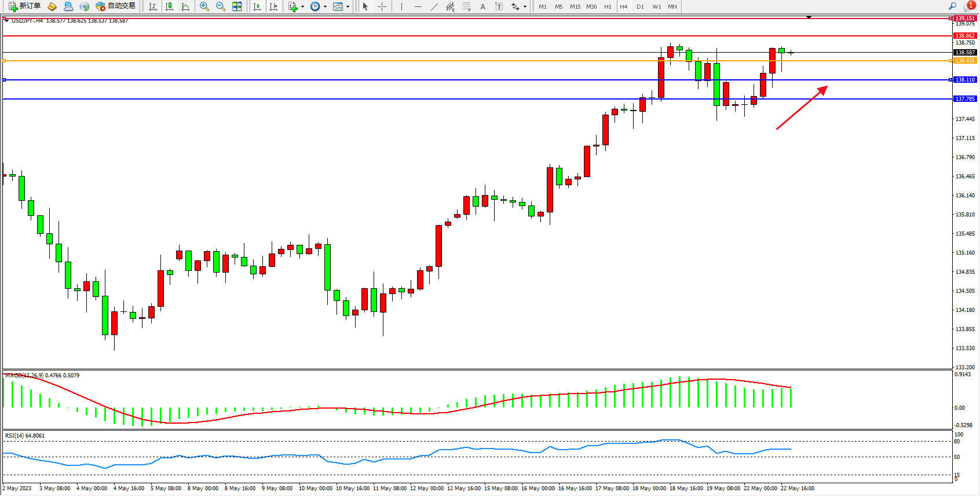Switch chart to bar chart mode
The width and height of the screenshot is (980, 496).
coord(153,6)
